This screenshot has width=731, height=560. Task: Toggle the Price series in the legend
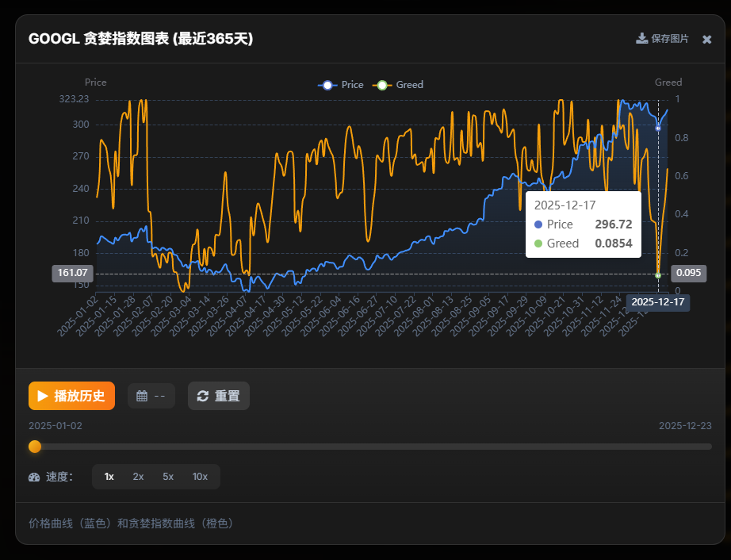(341, 85)
